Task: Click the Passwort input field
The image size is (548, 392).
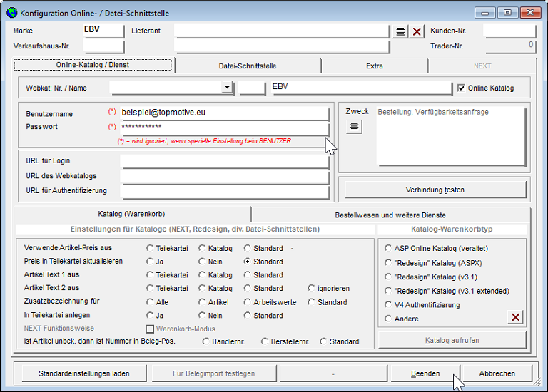Action: click(225, 128)
